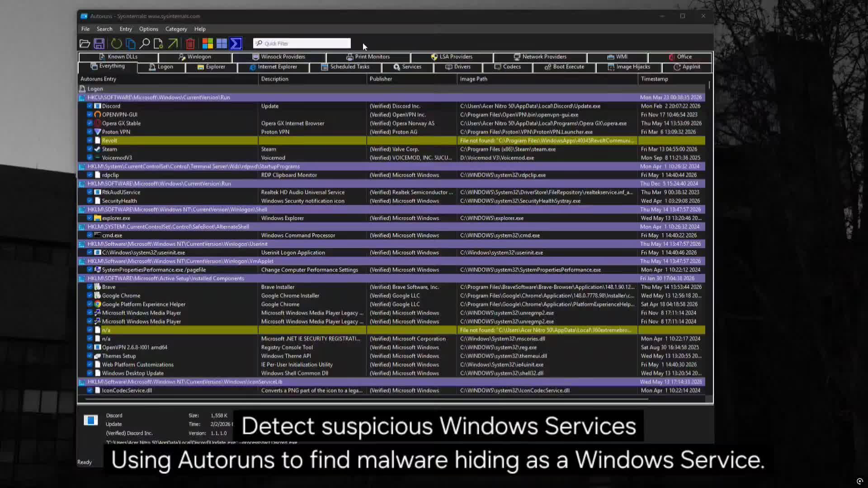Disable the Google Chrome installed component checkbox
868x488 pixels.
click(x=90, y=296)
